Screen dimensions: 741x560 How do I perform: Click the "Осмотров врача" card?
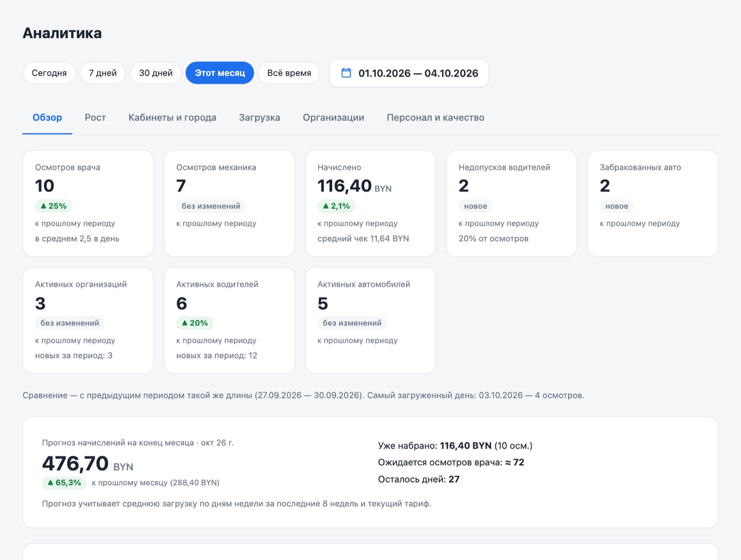click(88, 203)
